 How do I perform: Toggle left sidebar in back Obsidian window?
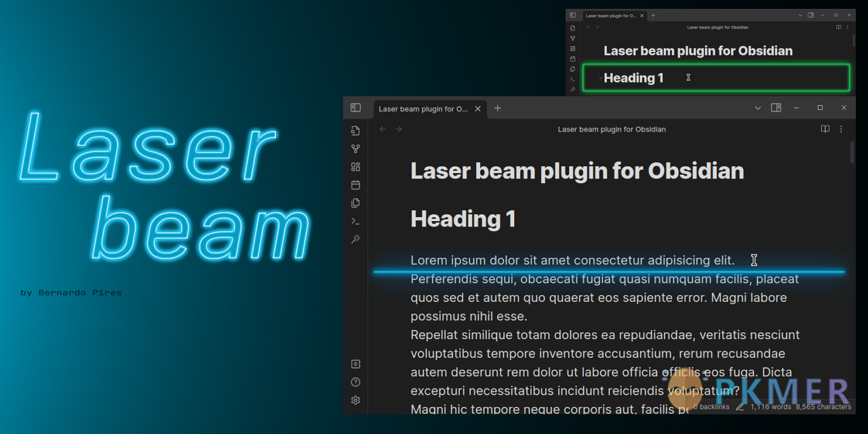[x=572, y=15]
